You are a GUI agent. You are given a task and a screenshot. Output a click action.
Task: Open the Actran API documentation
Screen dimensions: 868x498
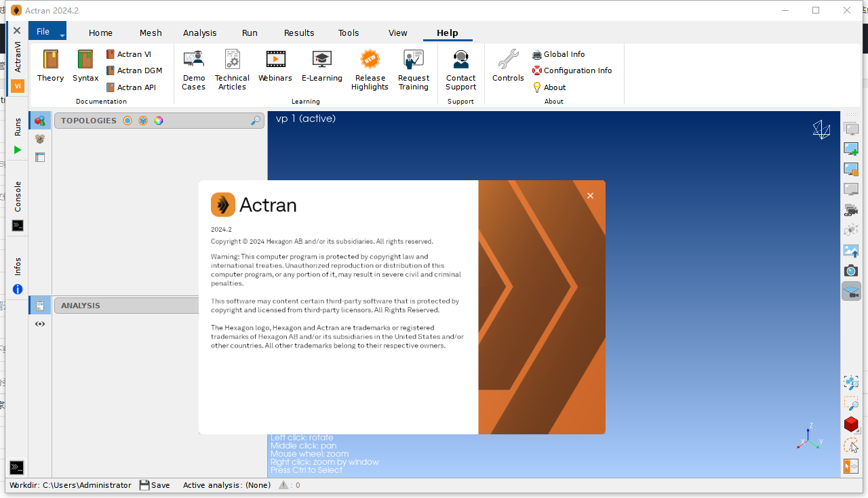132,87
